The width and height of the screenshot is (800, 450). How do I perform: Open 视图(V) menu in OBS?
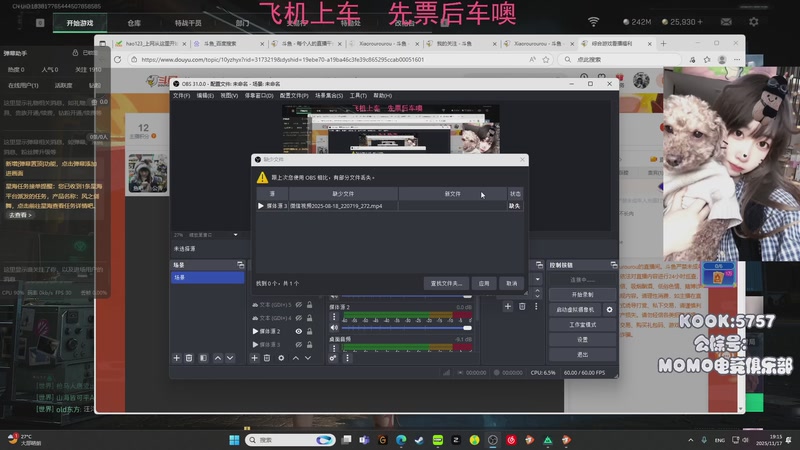[229, 95]
